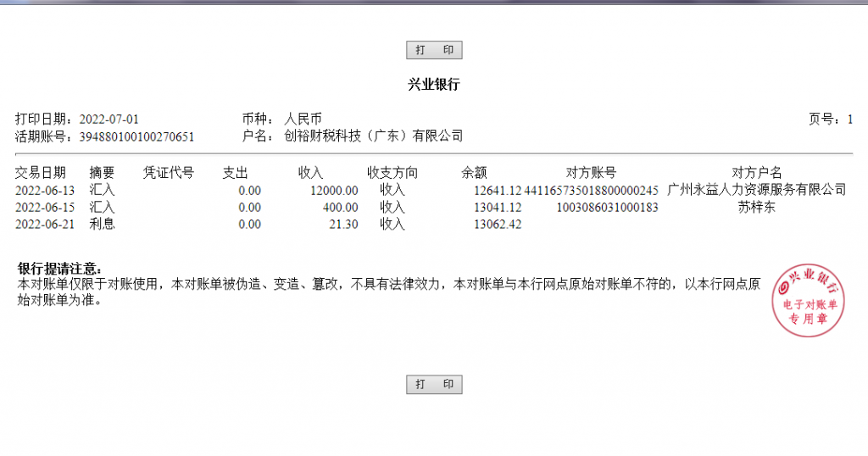
Task: Select balance value 13062.42
Action: pos(498,224)
